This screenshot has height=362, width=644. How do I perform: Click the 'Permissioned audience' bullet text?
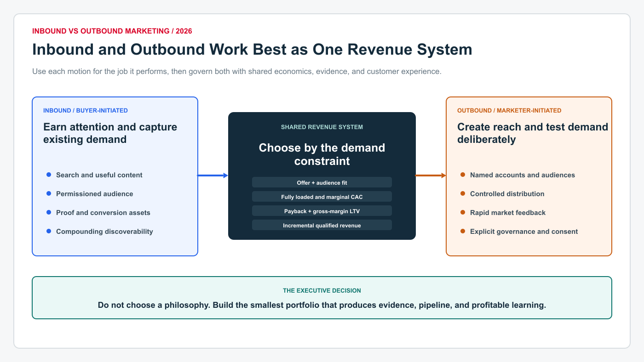(x=95, y=194)
